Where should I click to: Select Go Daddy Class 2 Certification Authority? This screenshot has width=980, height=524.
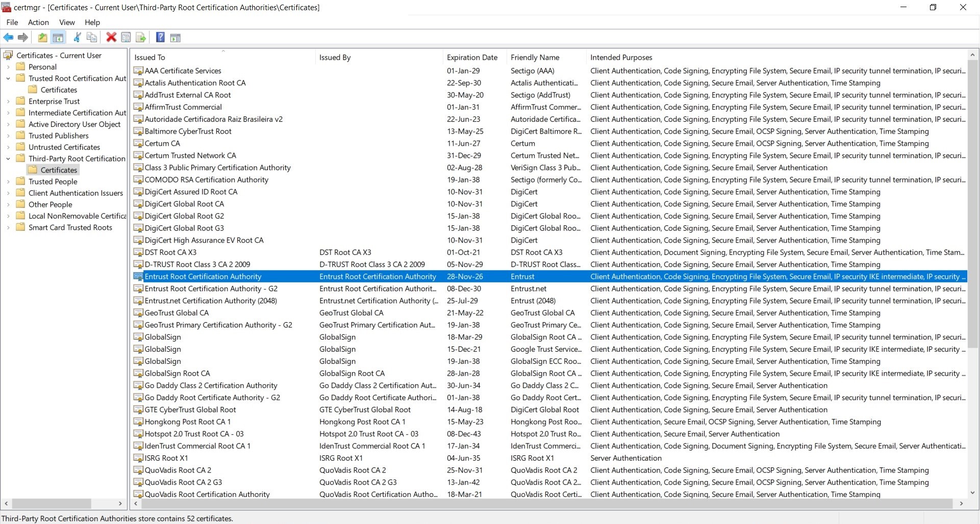click(211, 386)
